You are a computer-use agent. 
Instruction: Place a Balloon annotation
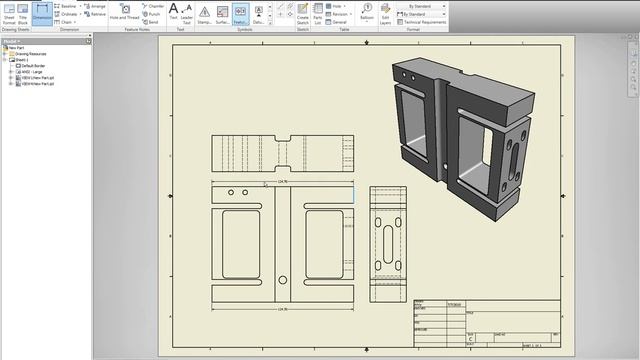click(x=367, y=11)
